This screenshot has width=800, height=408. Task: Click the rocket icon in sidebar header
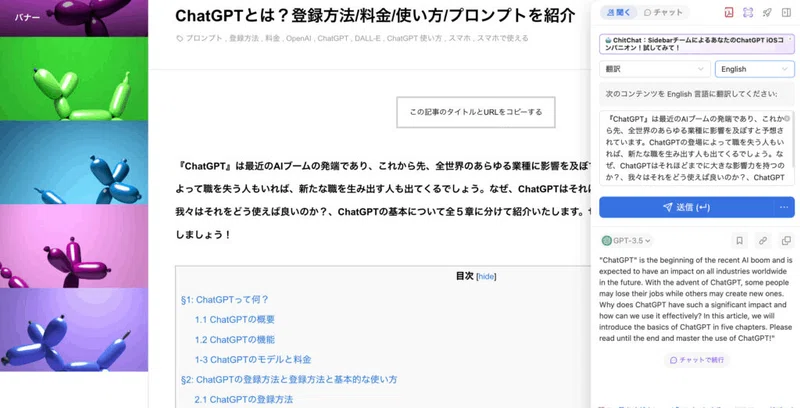click(x=767, y=13)
